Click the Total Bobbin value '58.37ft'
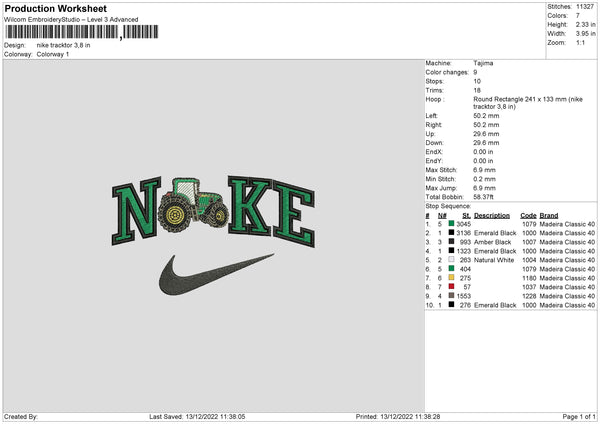Viewport: 600px width, 424px height. point(483,197)
